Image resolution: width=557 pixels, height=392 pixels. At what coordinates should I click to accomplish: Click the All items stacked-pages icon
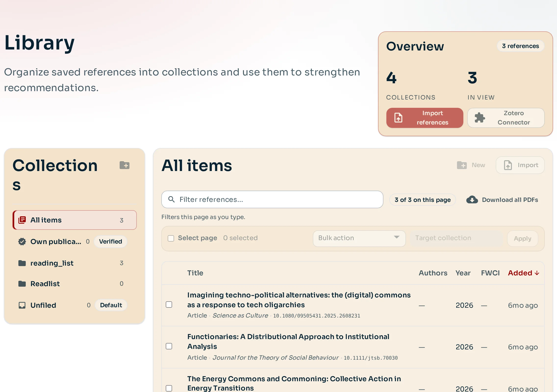[x=22, y=220]
